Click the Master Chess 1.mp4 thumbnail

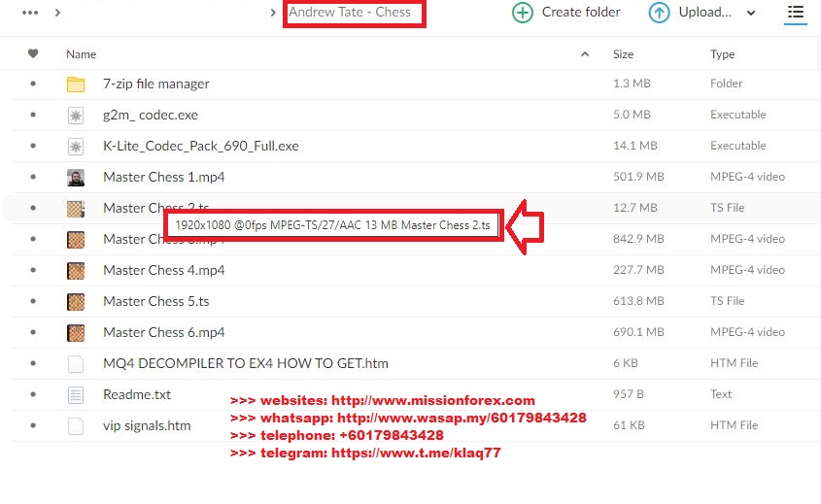pos(76,178)
